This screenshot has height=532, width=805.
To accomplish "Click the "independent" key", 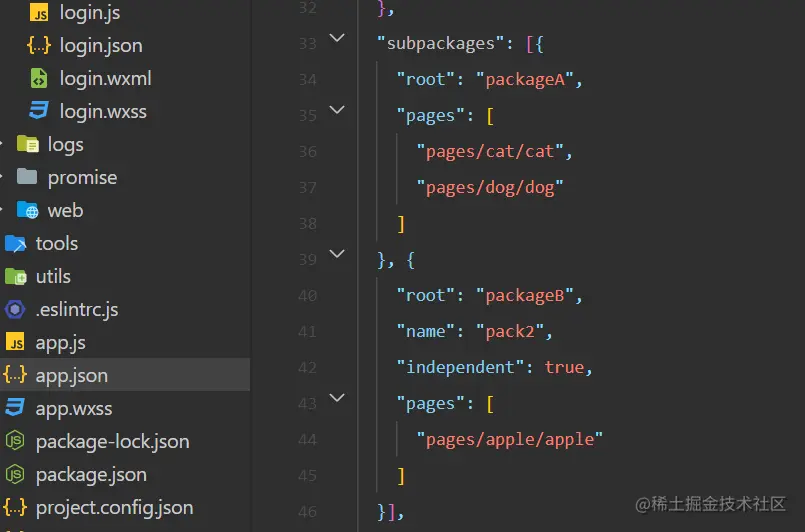I will pyautogui.click(x=461, y=367).
